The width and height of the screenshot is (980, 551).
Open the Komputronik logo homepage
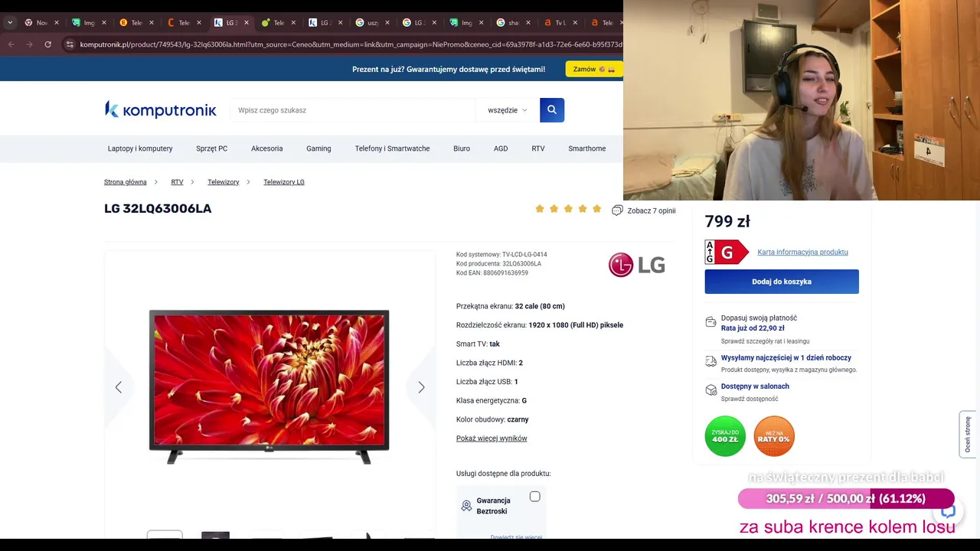click(x=161, y=110)
